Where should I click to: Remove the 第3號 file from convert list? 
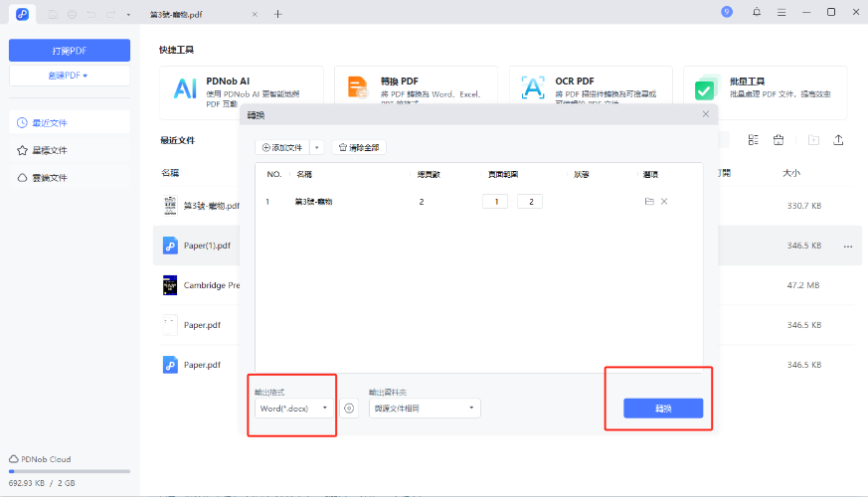point(664,202)
